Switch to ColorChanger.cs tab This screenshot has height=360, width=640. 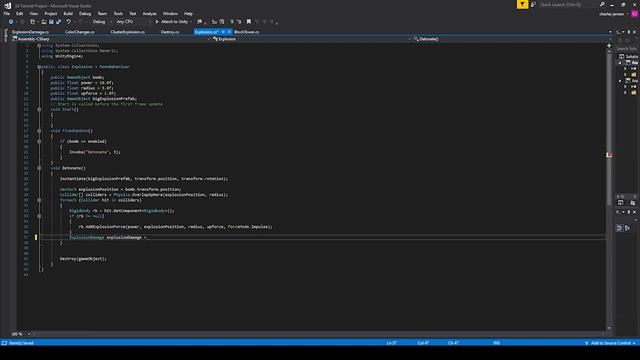click(80, 32)
